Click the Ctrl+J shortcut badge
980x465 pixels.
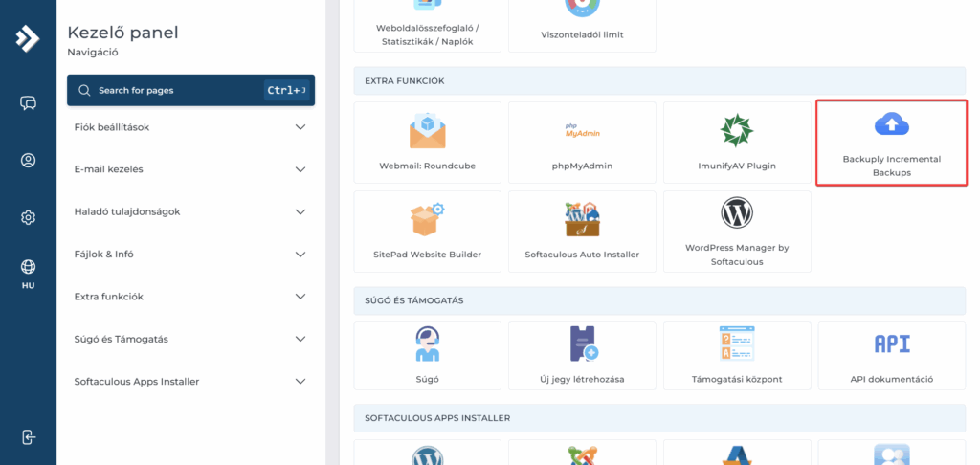pyautogui.click(x=286, y=91)
